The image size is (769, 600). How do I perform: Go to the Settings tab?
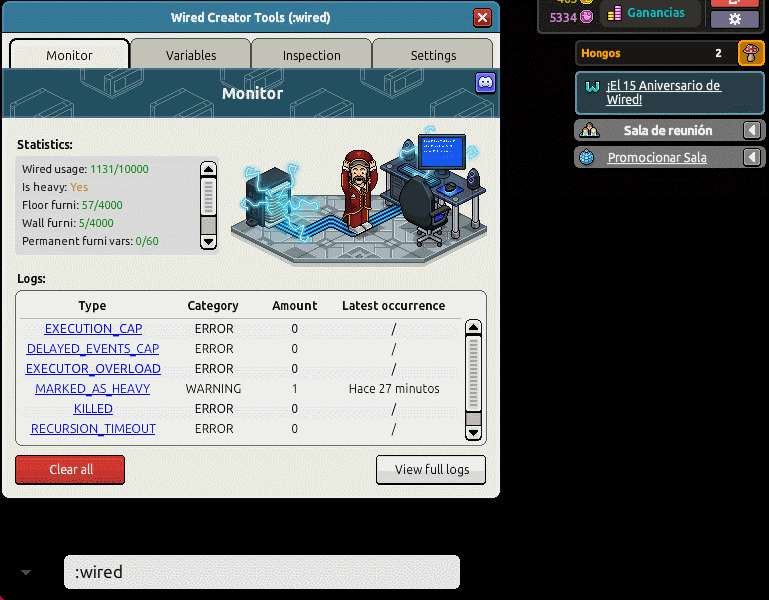[x=433, y=55]
